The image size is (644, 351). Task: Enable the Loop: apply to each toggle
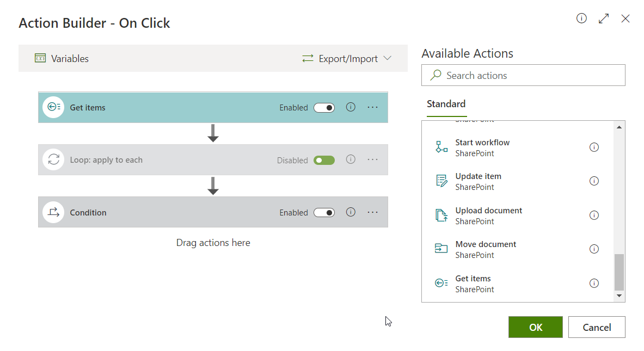324,161
